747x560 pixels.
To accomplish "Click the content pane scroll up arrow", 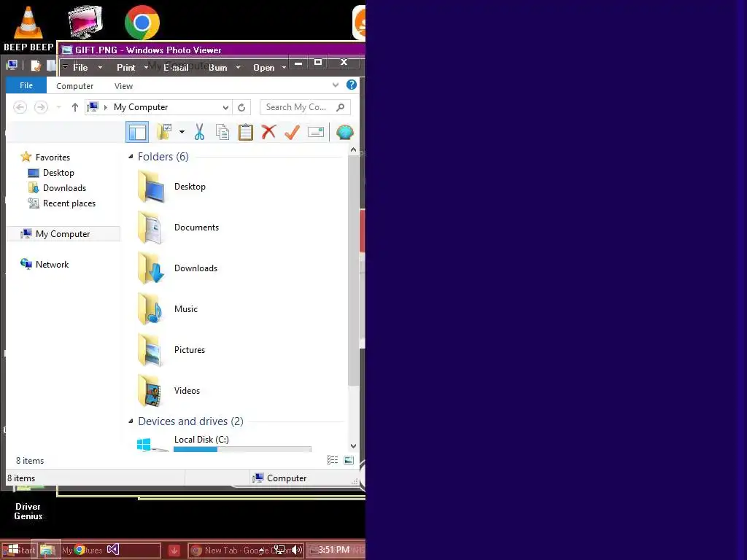I will point(353,149).
